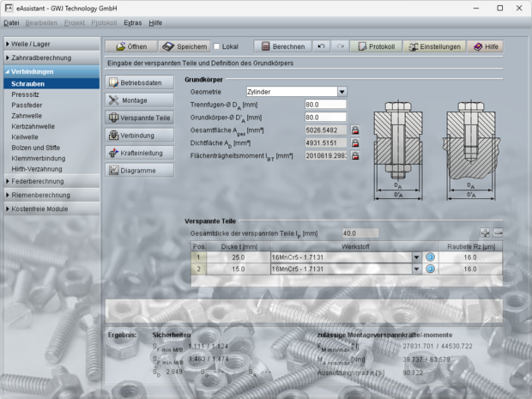Remove a row with the minus icon
Screen dimensions: 532x399
click(x=498, y=233)
